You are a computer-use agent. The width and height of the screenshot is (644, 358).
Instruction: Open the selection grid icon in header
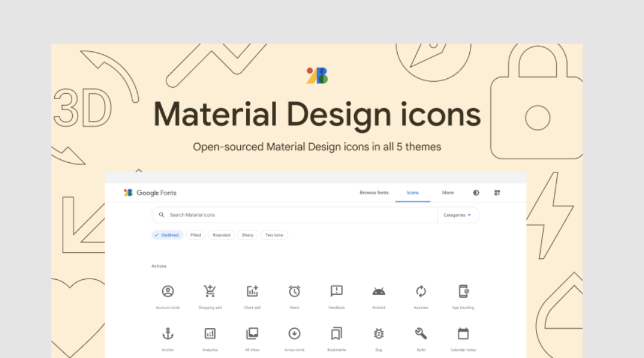coord(497,193)
